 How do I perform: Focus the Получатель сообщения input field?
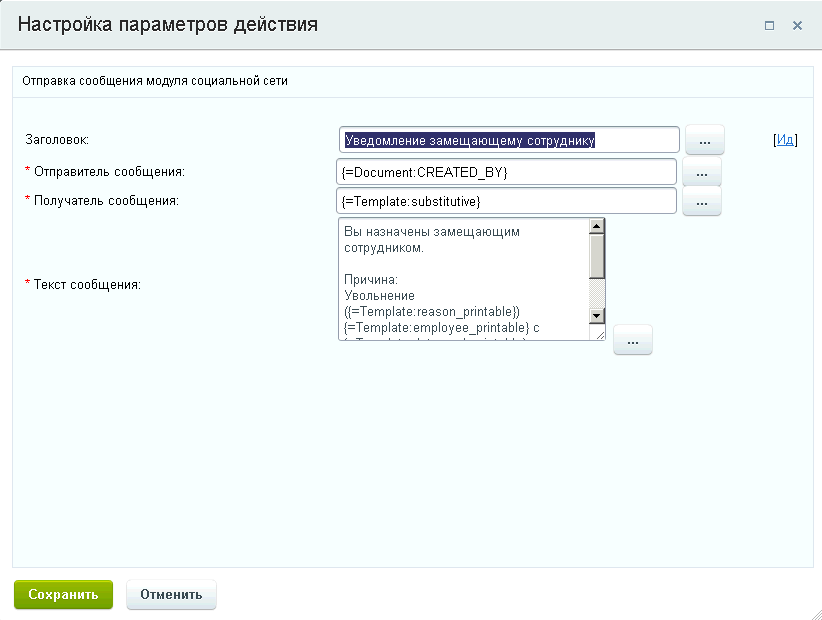click(509, 201)
